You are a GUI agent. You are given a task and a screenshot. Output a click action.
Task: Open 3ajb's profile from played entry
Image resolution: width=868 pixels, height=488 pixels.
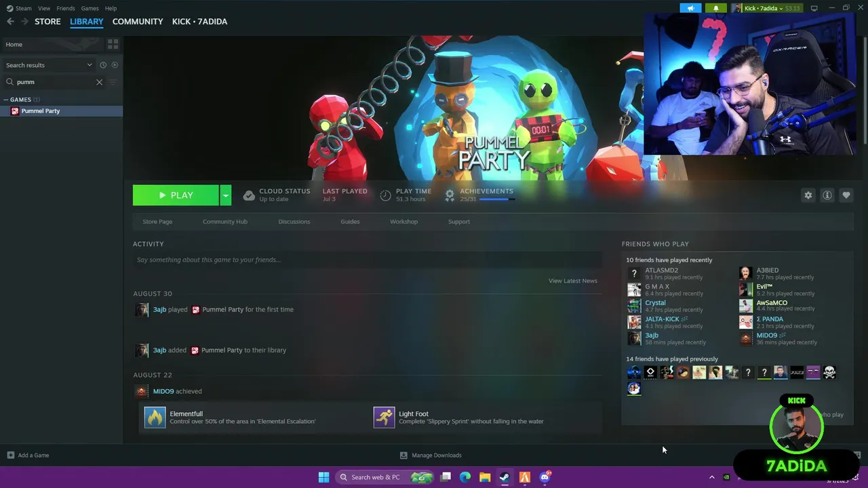pyautogui.click(x=159, y=310)
